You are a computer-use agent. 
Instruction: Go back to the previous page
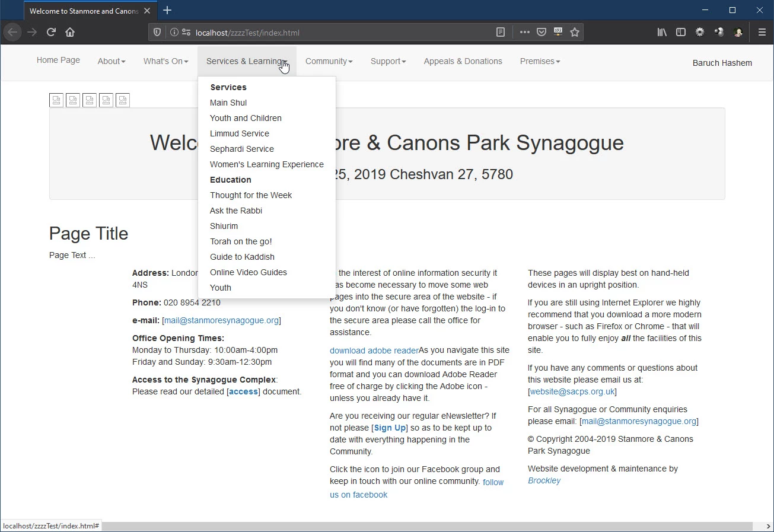point(12,32)
